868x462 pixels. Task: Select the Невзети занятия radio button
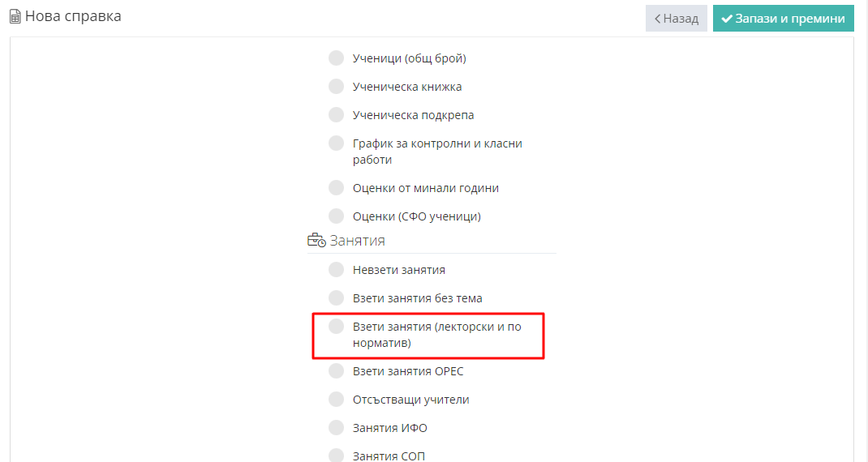pos(336,270)
